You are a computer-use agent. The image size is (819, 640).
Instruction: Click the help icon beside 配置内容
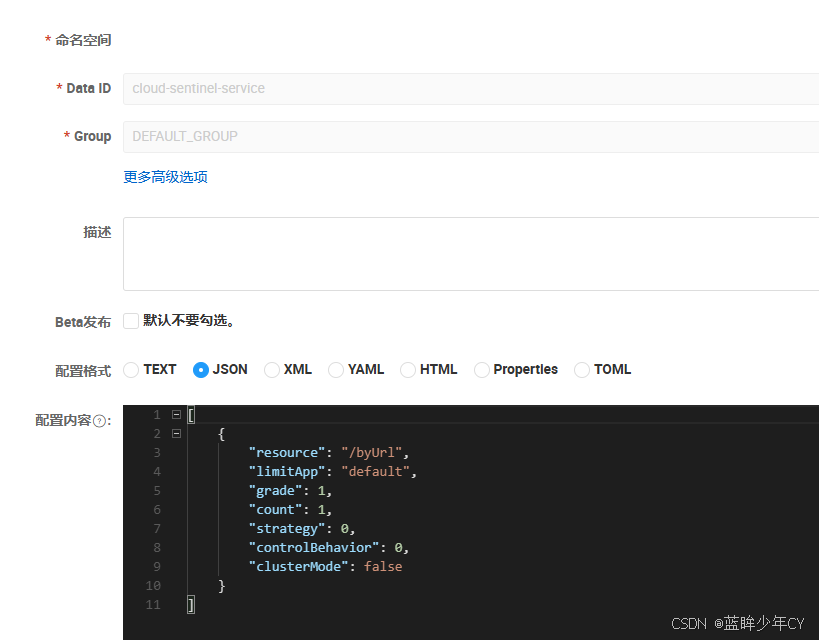click(x=99, y=421)
